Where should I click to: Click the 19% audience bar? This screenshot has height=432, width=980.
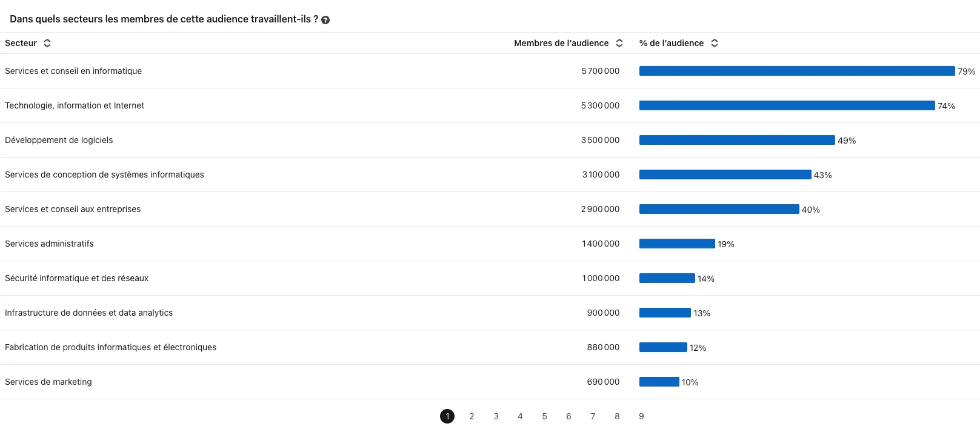(677, 244)
